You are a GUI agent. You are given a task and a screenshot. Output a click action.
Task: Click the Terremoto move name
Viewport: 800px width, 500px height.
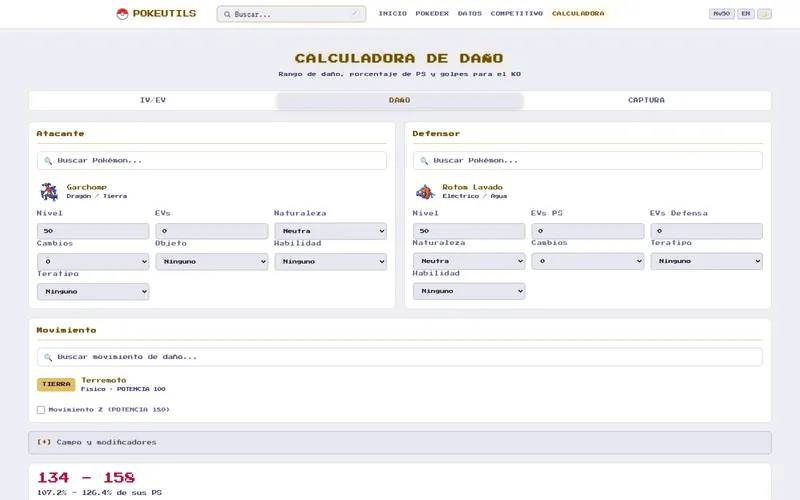click(104, 380)
